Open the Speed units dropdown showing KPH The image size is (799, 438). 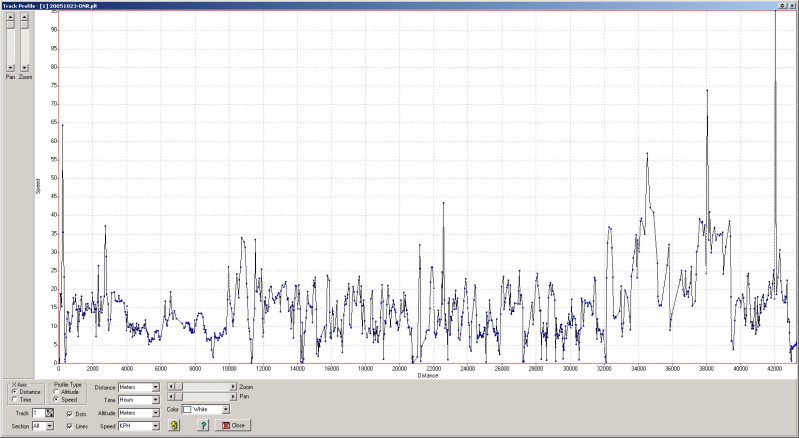point(156,425)
